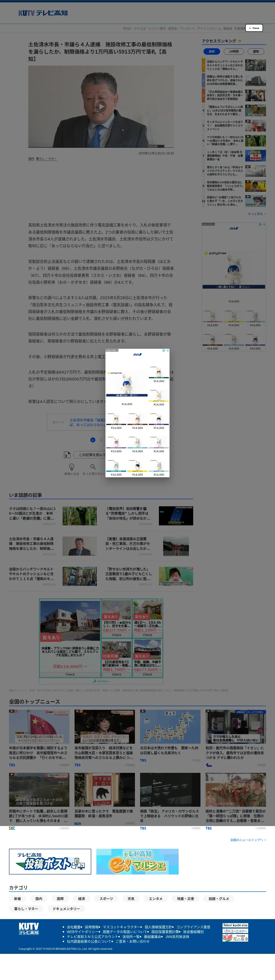Open the NEWS menu item
Screen dimensions: 275x980
pyautogui.click(x=127, y=29)
